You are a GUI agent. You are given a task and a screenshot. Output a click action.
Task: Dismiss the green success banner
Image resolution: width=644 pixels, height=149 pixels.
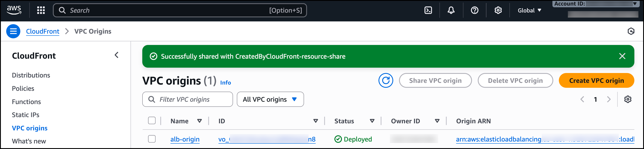622,56
